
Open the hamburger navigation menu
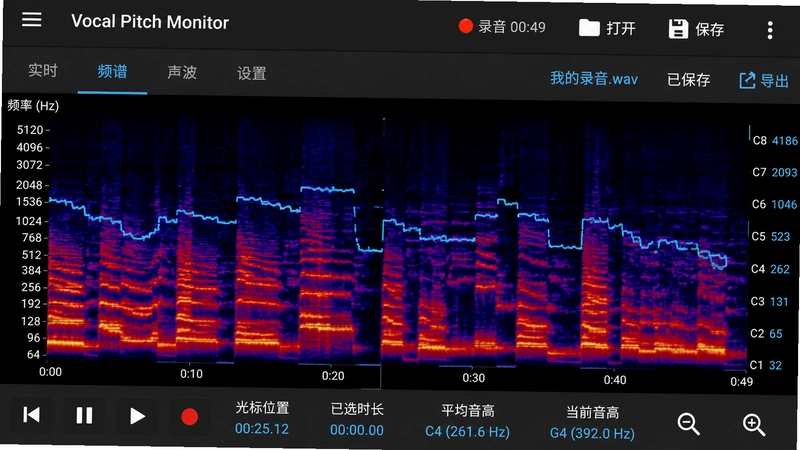point(32,19)
